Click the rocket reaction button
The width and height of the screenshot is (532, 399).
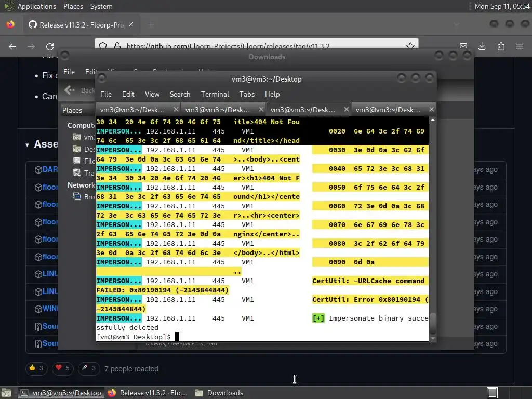[x=88, y=368]
